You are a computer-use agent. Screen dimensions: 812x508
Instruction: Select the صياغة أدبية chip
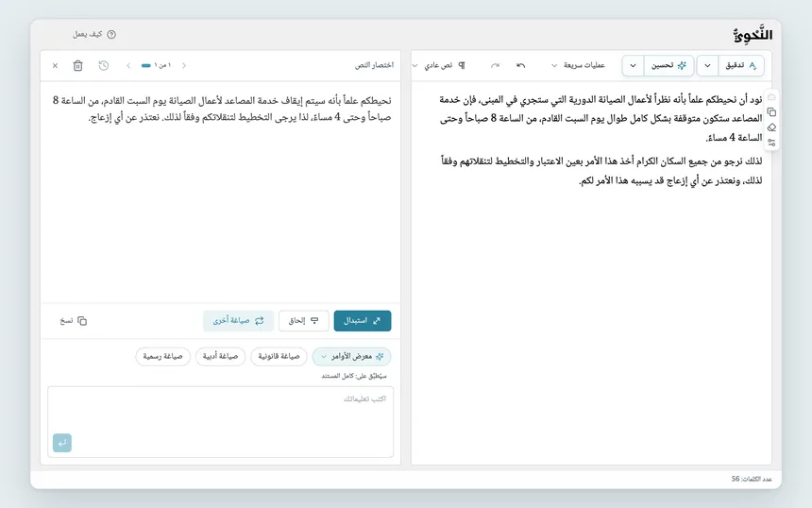tap(220, 356)
